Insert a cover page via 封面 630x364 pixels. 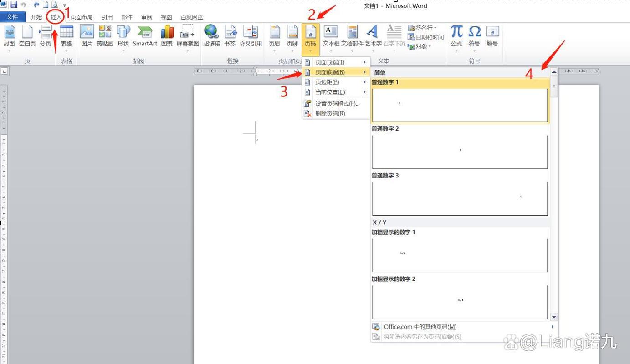click(x=9, y=38)
